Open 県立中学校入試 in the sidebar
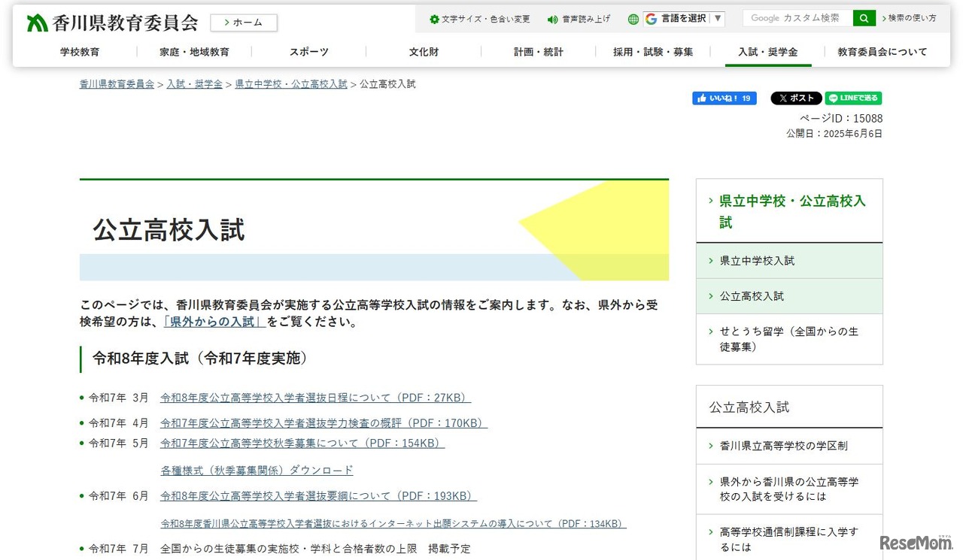 (x=757, y=261)
